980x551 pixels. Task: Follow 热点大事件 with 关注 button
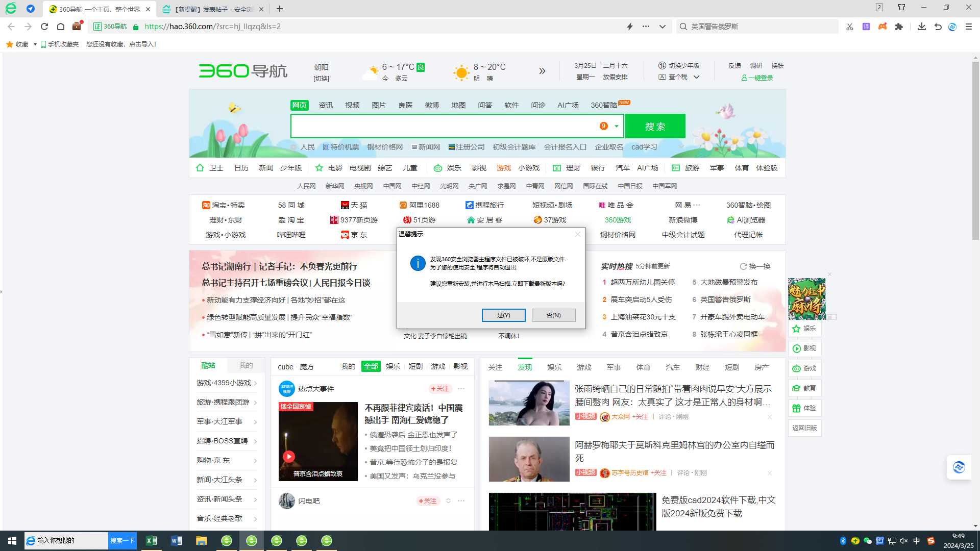(x=440, y=389)
